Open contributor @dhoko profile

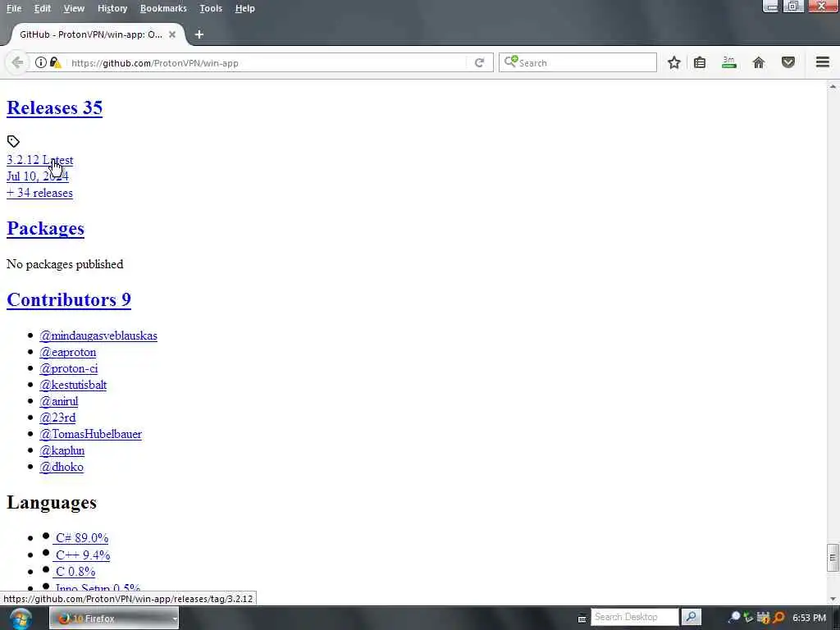(61, 467)
